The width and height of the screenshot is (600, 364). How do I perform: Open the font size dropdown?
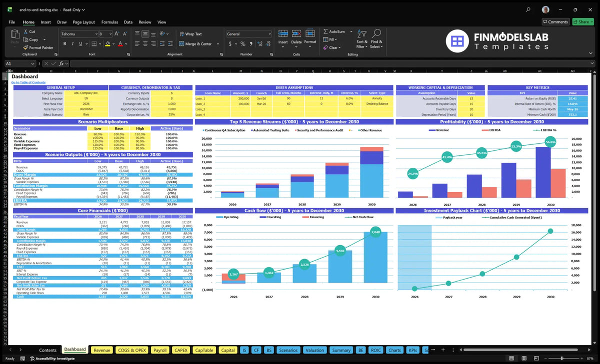coord(110,34)
